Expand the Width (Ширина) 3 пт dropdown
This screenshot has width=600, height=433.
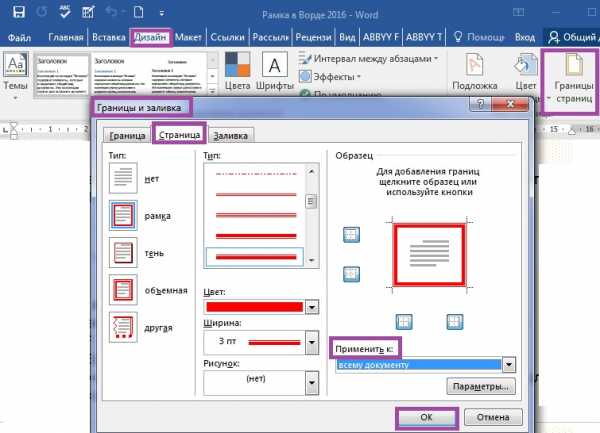312,343
